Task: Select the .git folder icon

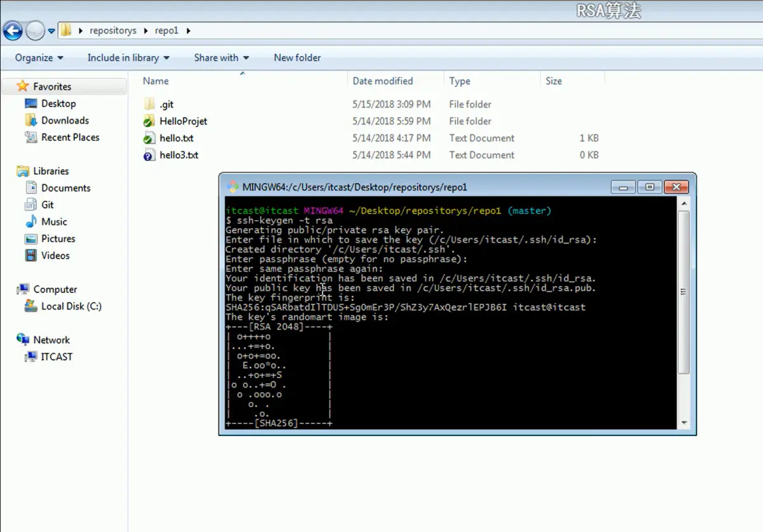Action: pyautogui.click(x=149, y=104)
